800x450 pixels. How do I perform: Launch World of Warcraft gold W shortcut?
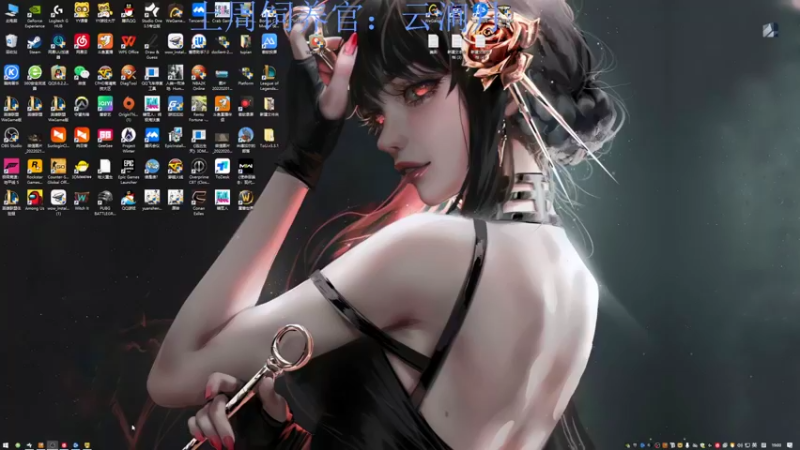click(x=246, y=197)
